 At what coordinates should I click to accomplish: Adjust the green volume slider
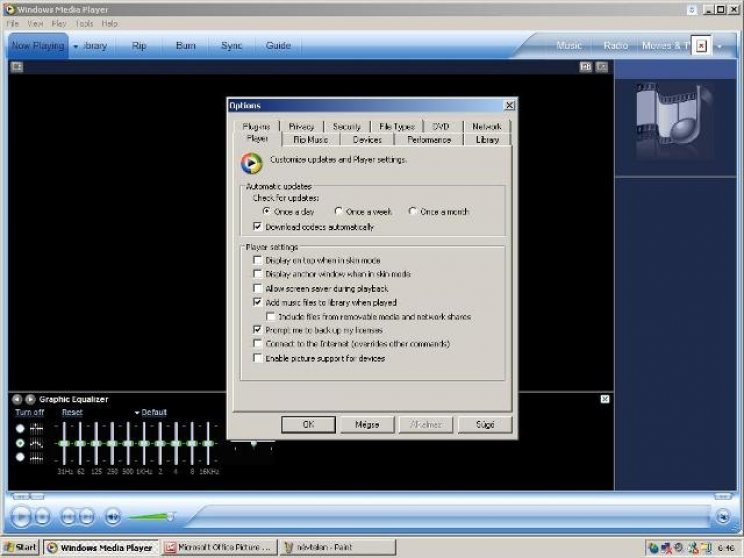pos(151,516)
